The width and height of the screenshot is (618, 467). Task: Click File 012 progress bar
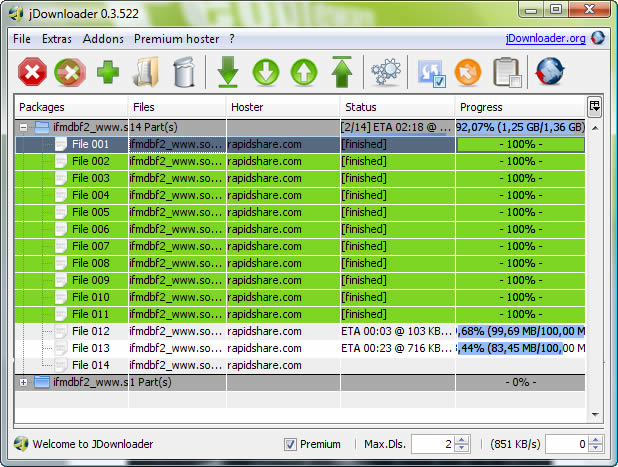(520, 331)
